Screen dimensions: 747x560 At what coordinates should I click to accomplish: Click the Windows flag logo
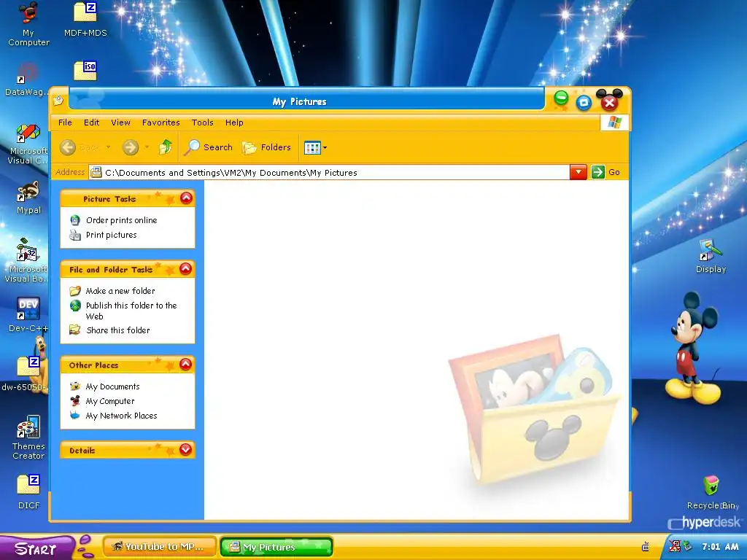tap(614, 122)
